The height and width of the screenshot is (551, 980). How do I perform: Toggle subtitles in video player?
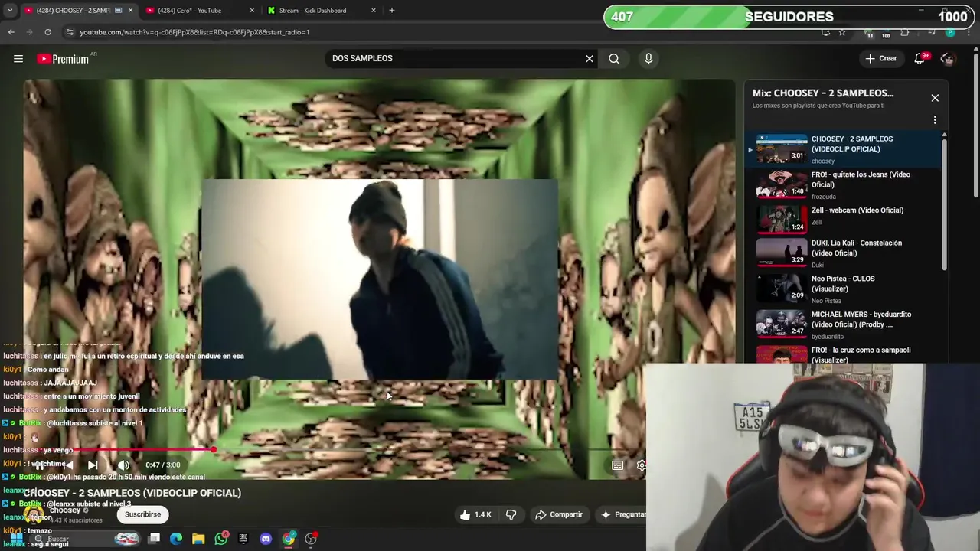[x=617, y=465]
